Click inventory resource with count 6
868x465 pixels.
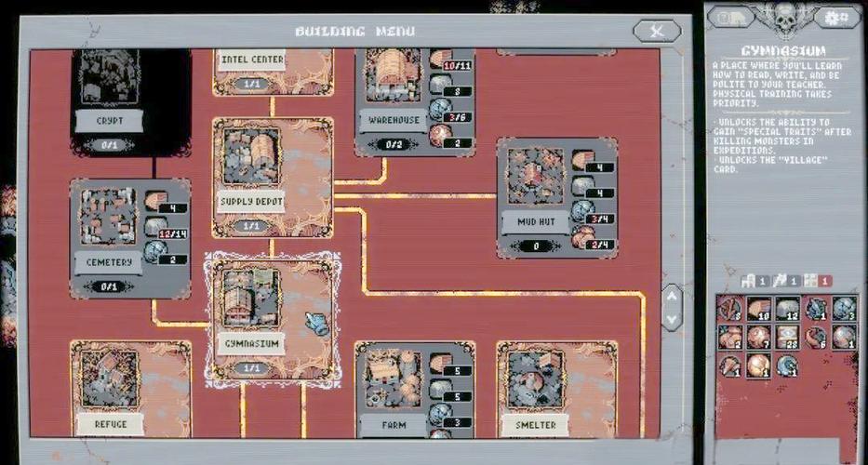816,337
